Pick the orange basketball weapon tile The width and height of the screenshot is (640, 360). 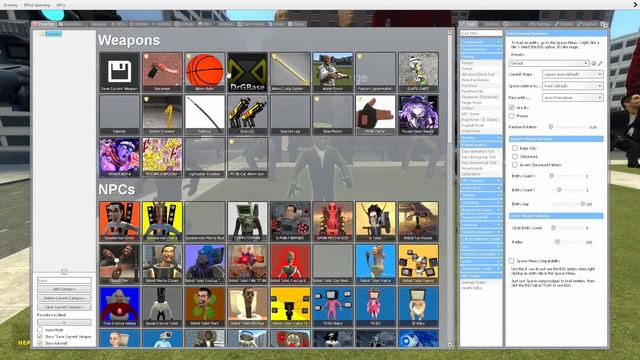(x=205, y=72)
